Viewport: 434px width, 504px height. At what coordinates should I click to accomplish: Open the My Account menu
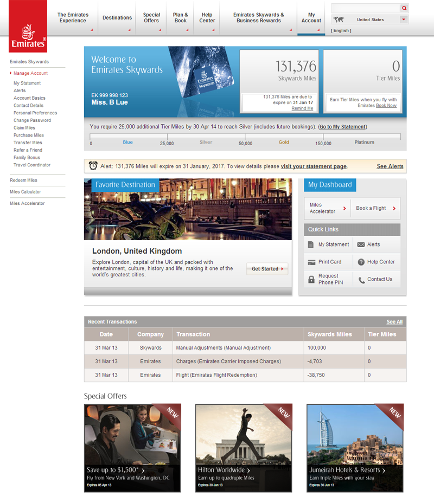[311, 18]
